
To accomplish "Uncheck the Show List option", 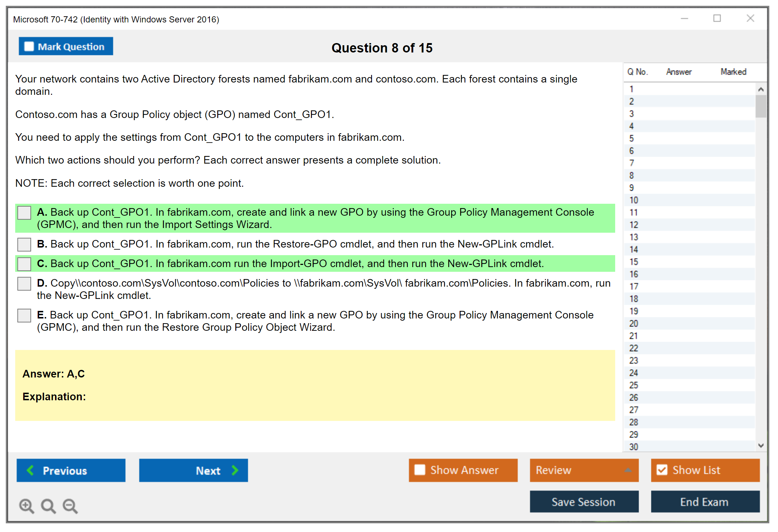I will [x=662, y=470].
